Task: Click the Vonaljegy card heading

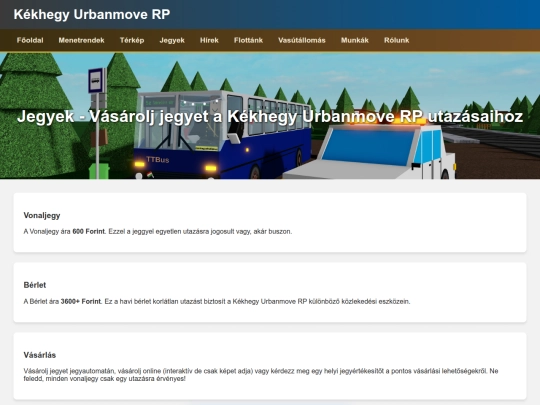Action: click(42, 216)
